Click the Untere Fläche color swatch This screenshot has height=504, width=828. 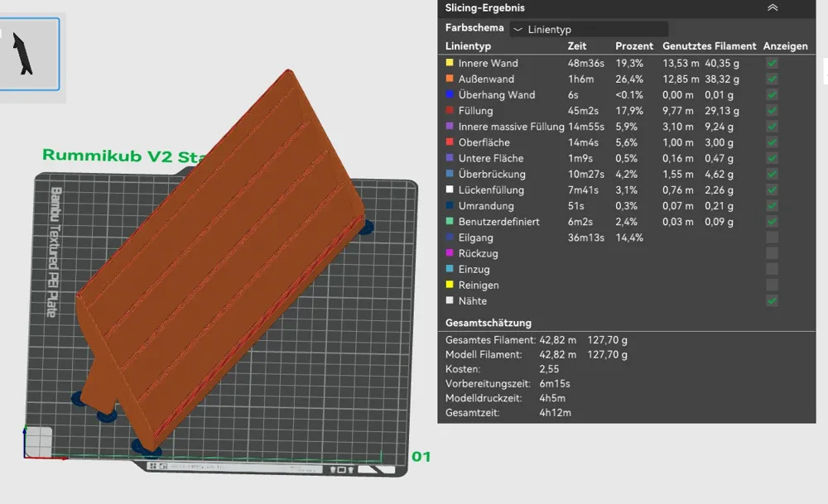pos(450,157)
